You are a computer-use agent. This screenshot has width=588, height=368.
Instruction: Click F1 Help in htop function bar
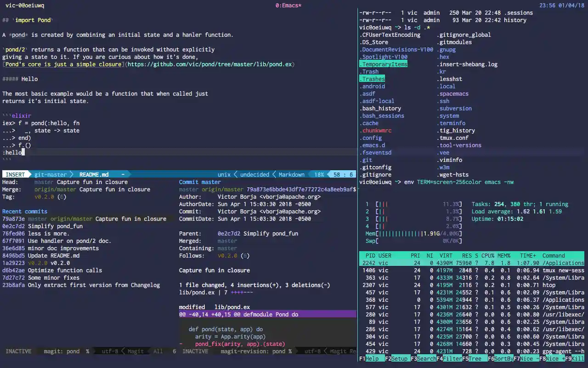(x=371, y=358)
